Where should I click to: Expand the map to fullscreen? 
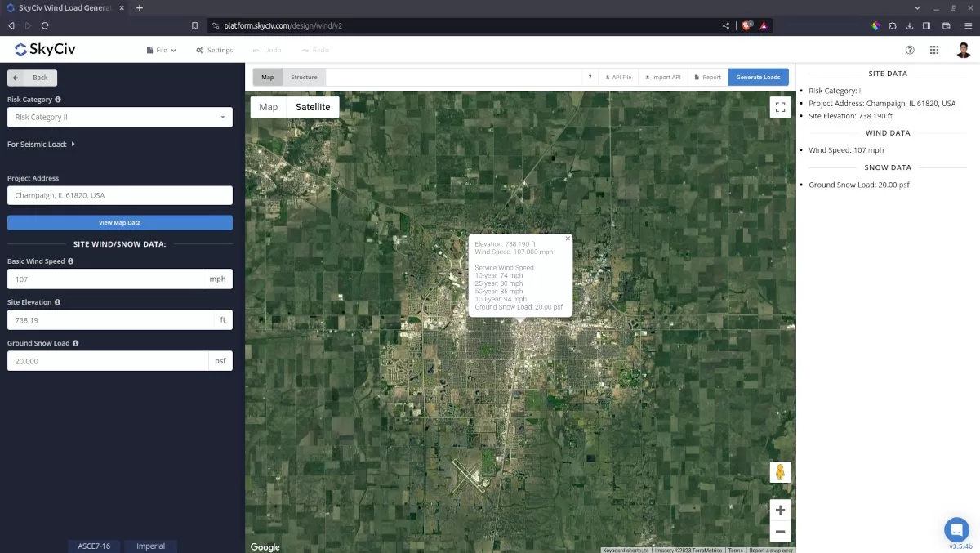(779, 106)
